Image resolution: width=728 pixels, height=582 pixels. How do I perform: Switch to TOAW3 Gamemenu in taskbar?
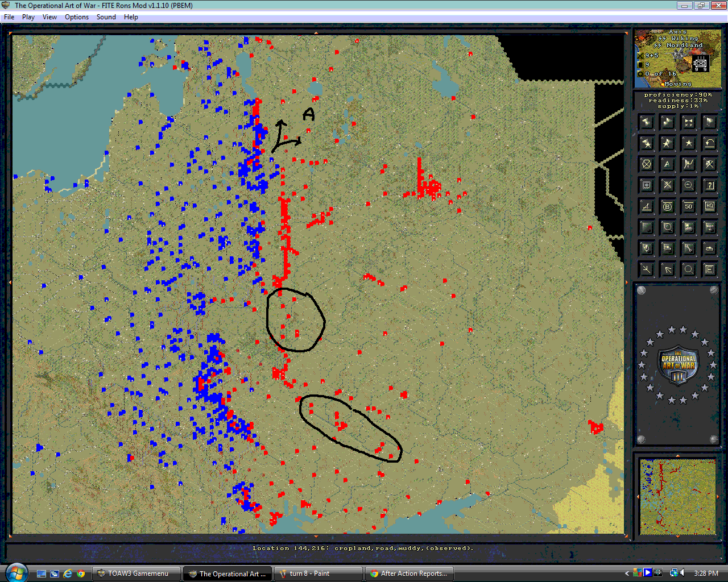tap(137, 573)
